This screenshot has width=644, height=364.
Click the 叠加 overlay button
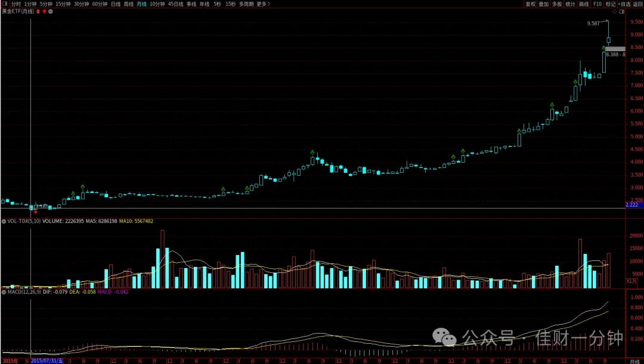click(544, 4)
